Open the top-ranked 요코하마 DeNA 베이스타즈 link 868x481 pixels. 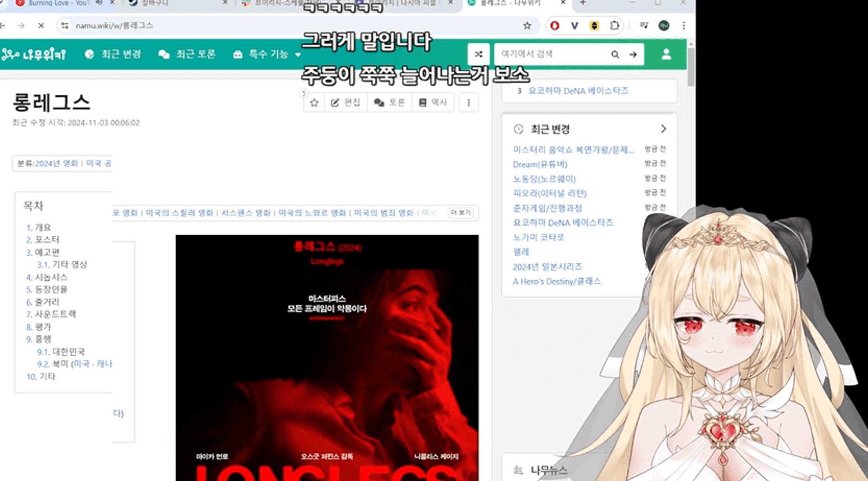578,91
